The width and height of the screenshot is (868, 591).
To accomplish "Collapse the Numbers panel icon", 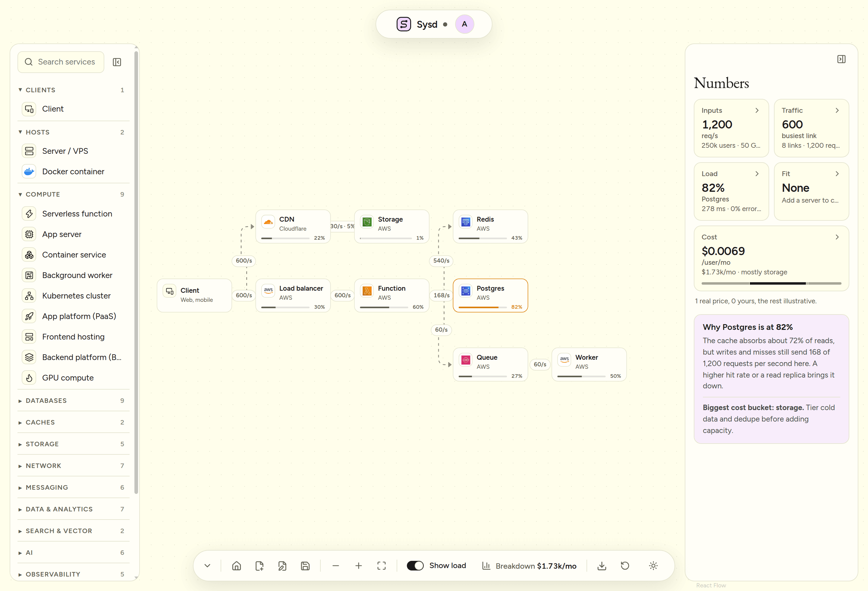I will tap(841, 59).
